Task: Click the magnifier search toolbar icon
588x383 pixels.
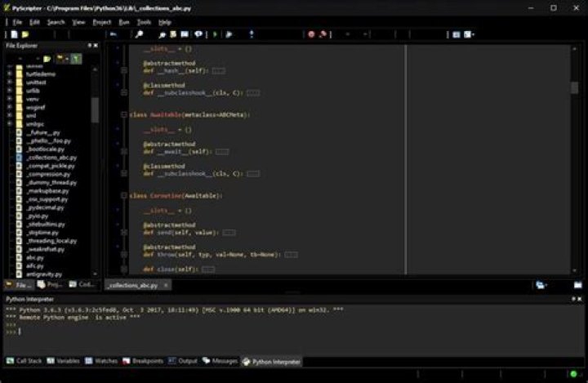Action: (162, 35)
